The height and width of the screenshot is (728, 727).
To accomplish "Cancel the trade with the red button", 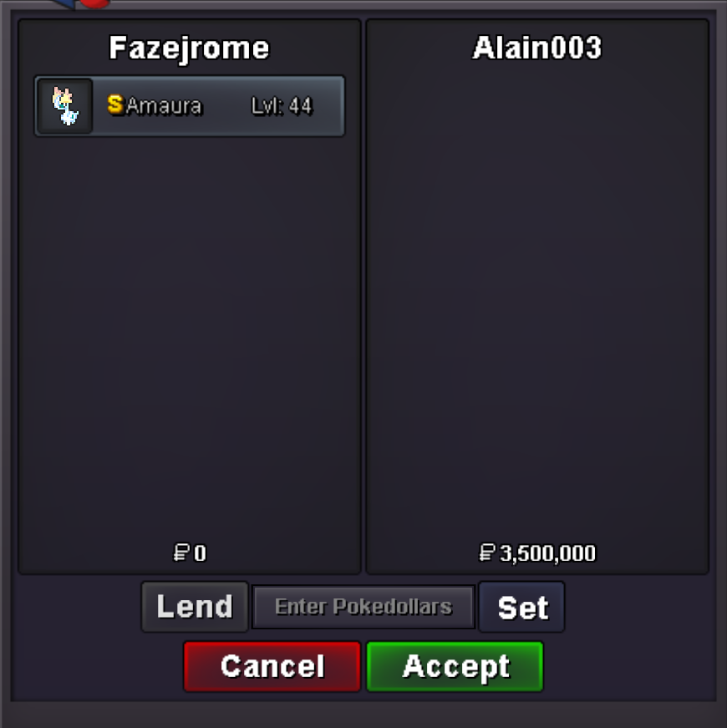I will click(x=272, y=666).
